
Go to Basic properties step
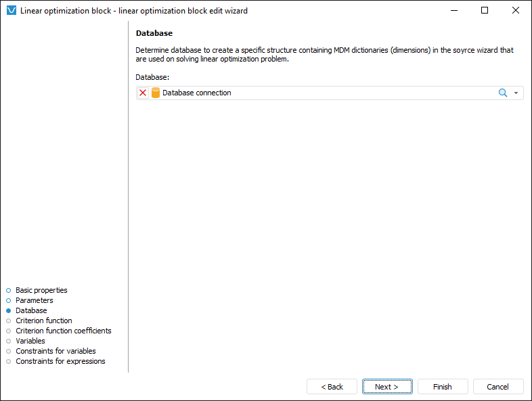[x=41, y=290]
